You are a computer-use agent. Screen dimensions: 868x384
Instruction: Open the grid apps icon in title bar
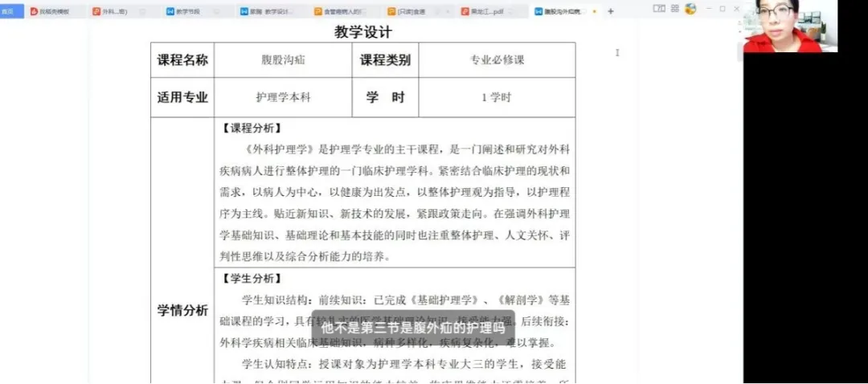(675, 9)
